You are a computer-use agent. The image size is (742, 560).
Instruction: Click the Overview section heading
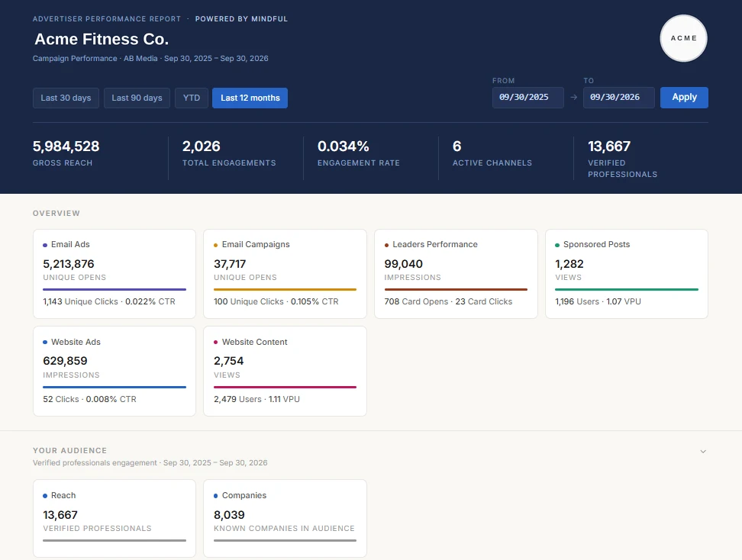coord(56,214)
